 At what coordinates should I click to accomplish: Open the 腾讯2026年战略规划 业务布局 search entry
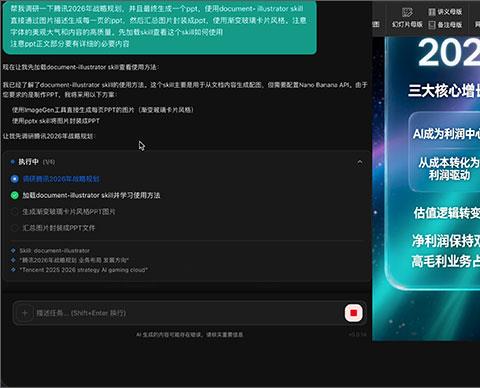pos(74,260)
